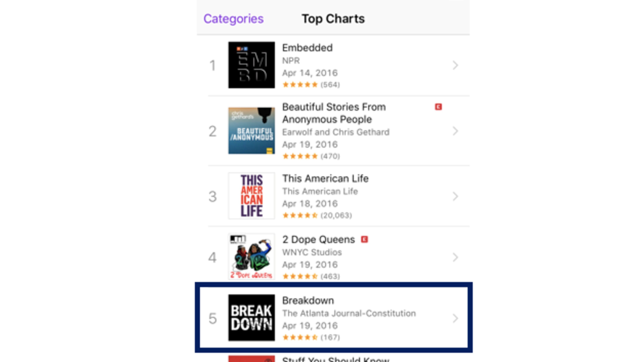
Task: Expand This American Life row chevron
Action: (x=455, y=196)
